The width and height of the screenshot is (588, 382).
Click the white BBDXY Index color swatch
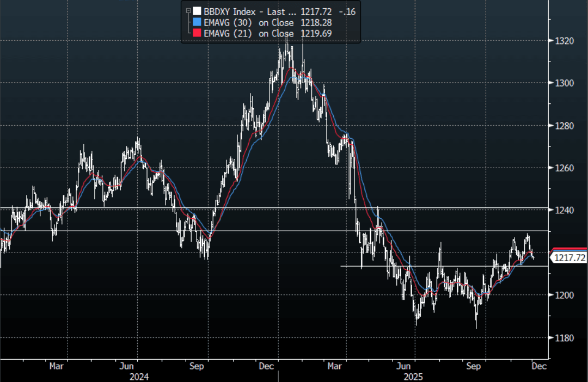click(x=197, y=11)
